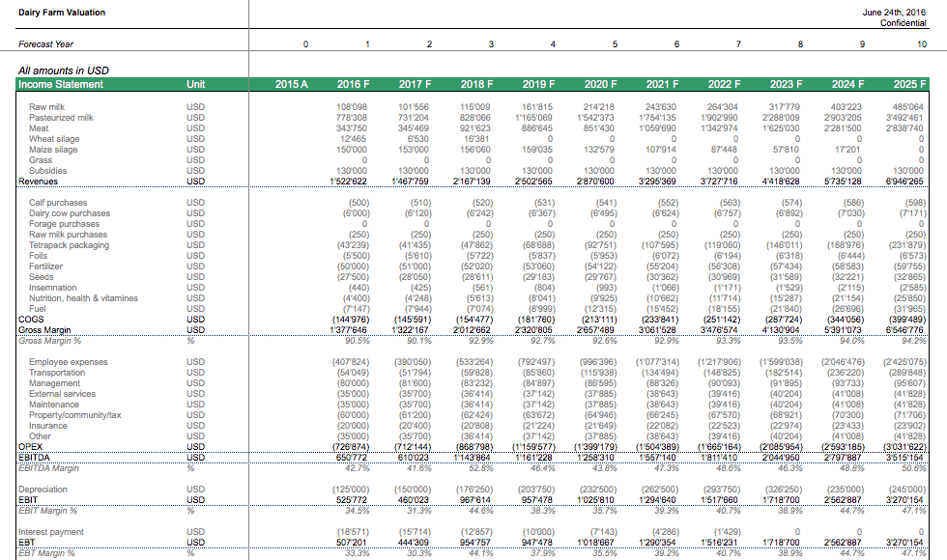Click the EBT Margin % label
Viewport: 947px width, 560px height.
pos(46,553)
